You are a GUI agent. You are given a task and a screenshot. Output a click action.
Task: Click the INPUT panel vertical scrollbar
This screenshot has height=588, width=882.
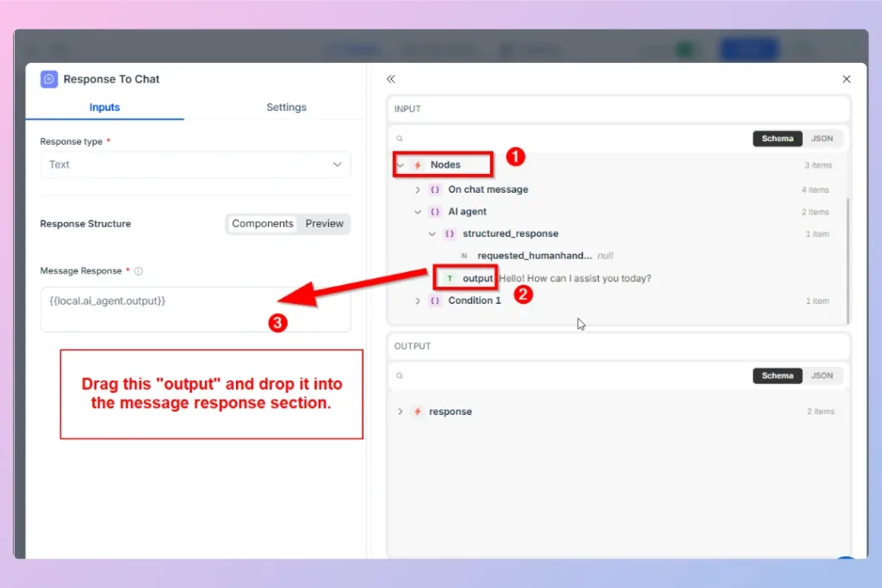pyautogui.click(x=848, y=261)
